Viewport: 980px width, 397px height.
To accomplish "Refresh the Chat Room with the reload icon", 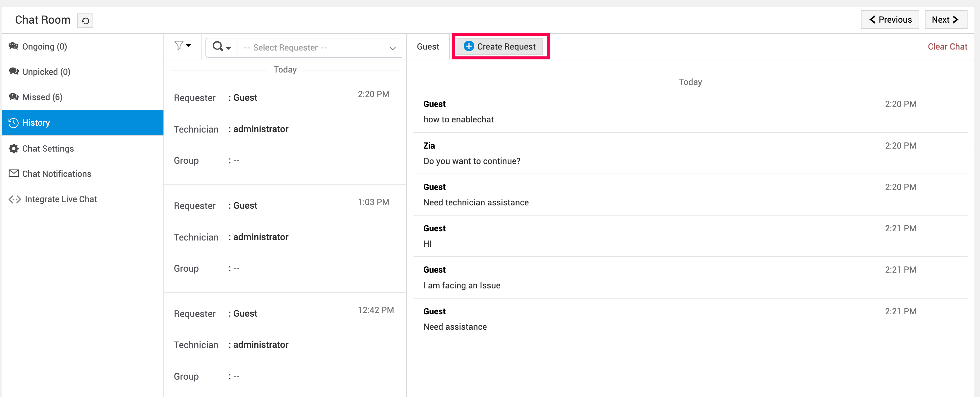I will pos(85,21).
